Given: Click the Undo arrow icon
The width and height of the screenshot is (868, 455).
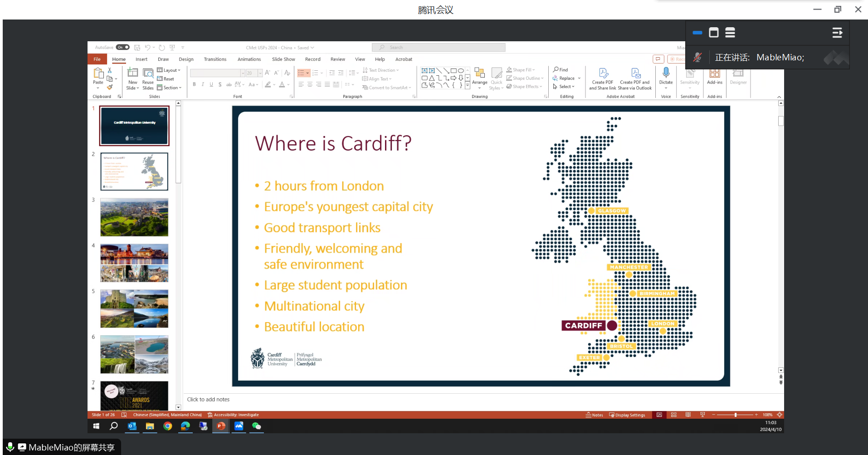Looking at the screenshot, I should (147, 47).
